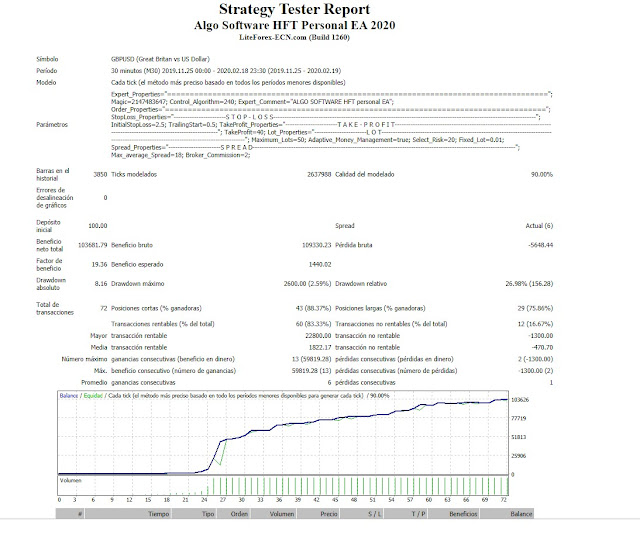Screen dimensions: 640x535
Task: Click the Cada tick modelo description
Action: tap(228, 82)
